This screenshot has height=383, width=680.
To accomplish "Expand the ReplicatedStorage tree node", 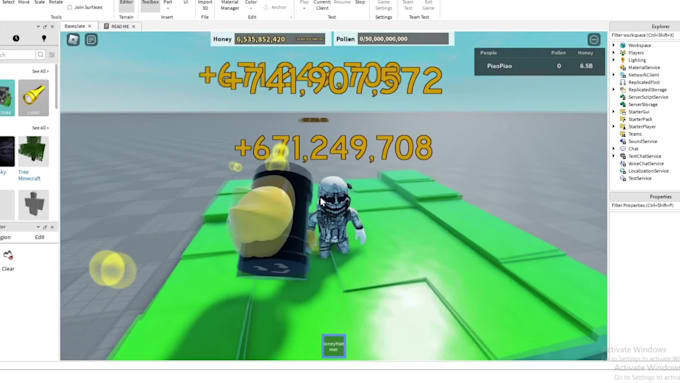I will pos(614,89).
